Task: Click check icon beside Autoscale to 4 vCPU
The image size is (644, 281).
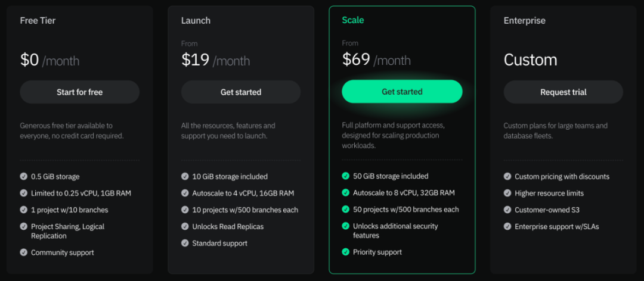Action: click(185, 193)
